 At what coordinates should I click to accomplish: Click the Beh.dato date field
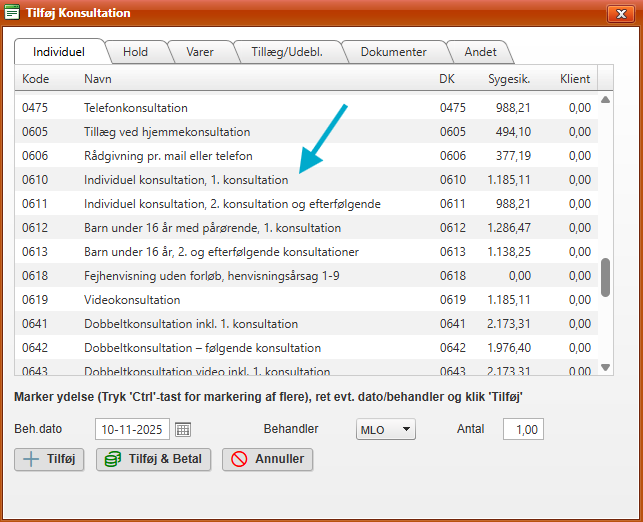pos(133,429)
